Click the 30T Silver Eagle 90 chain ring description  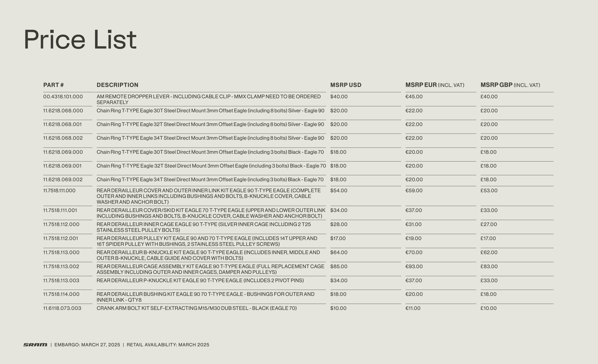pyautogui.click(x=210, y=111)
